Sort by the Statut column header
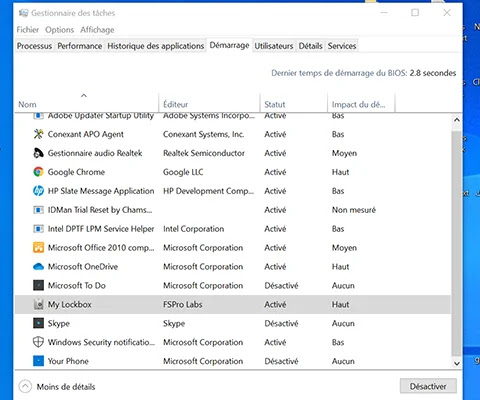This screenshot has width=480, height=400. coord(294,103)
